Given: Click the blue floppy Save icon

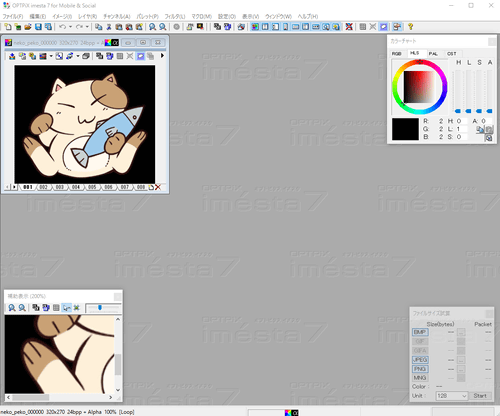Looking at the screenshot, I should point(38,27).
